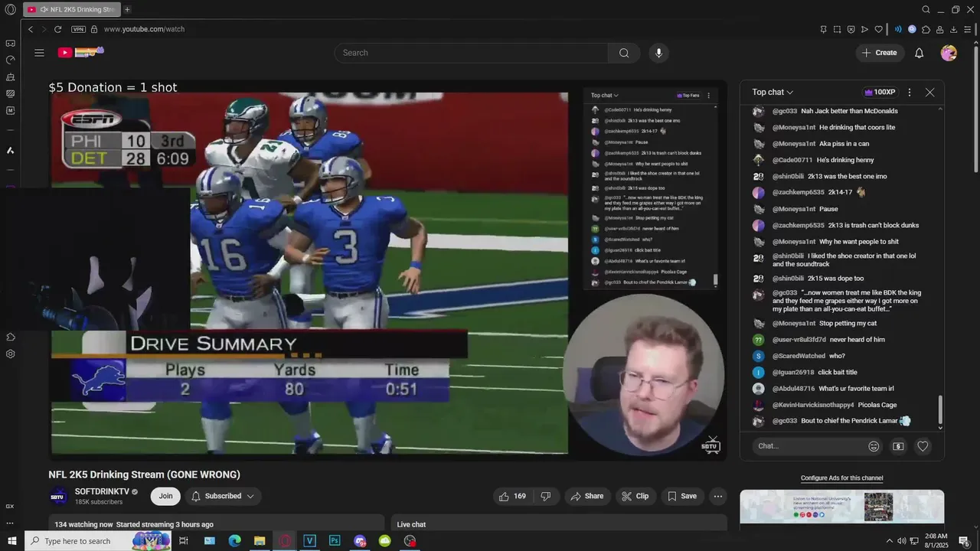Image resolution: width=980 pixels, height=551 pixels.
Task: Open Microsoft Edge from taskbar
Action: point(234,541)
